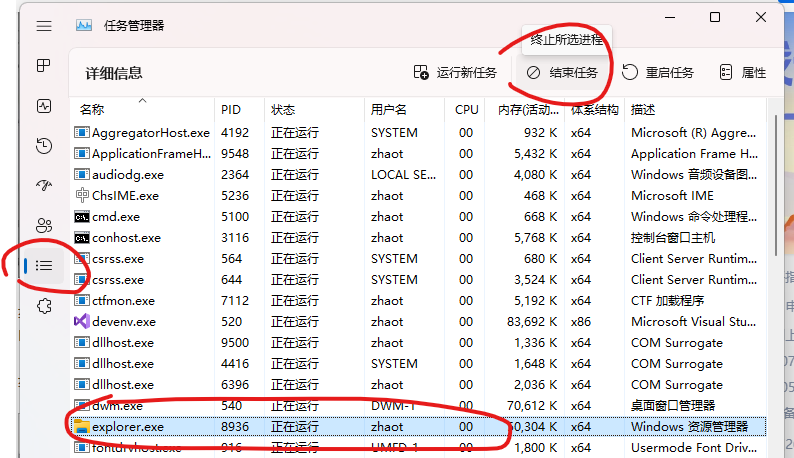The image size is (794, 458).
Task: Select dllhost.exe with PID 6396
Action: (418, 385)
